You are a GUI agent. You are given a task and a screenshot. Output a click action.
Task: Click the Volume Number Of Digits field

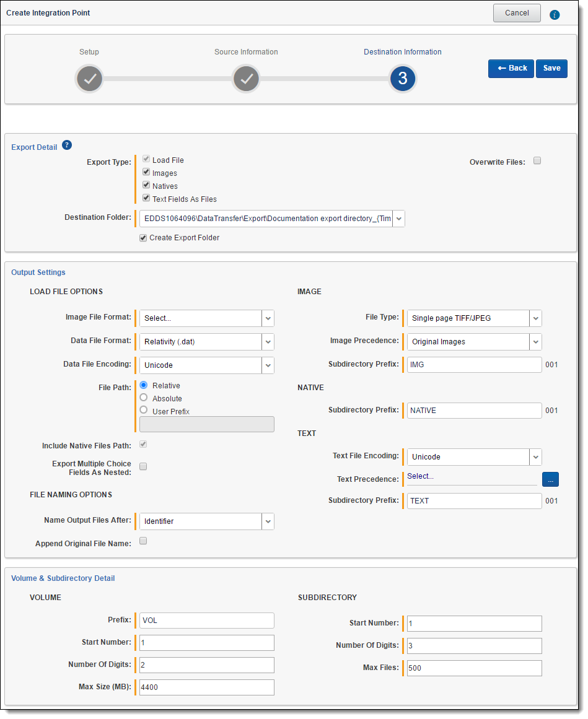tap(207, 665)
